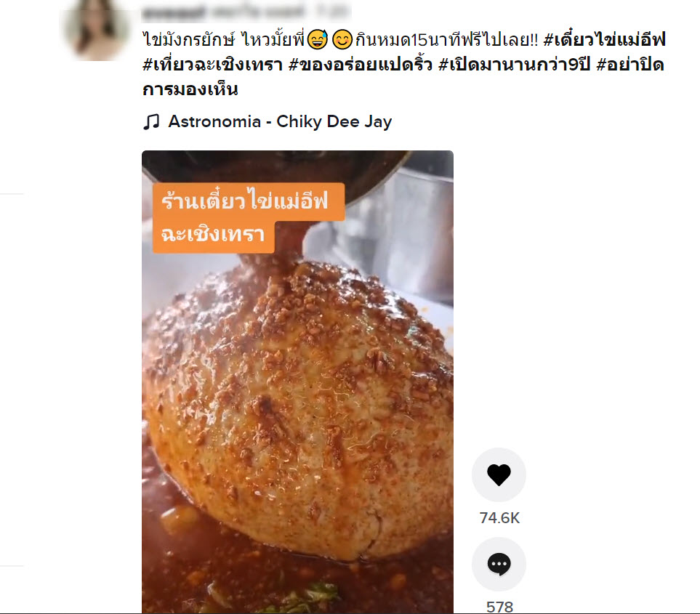Screen dimensions: 700x614
Task: Click orange overlay text ฉะเชิงเทรา
Action: pyautogui.click(x=212, y=235)
